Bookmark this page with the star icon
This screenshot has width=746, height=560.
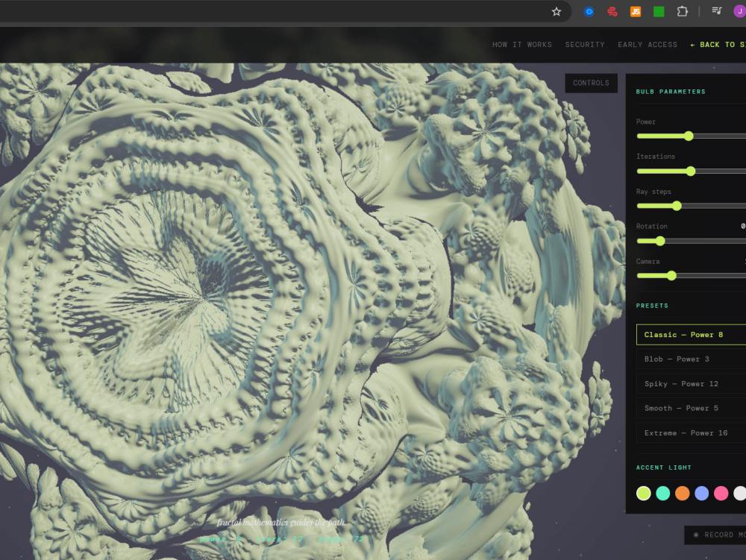point(557,11)
